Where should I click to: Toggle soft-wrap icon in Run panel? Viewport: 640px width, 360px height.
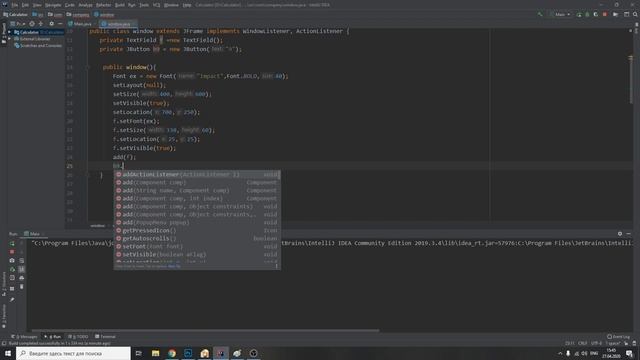click(x=22, y=260)
